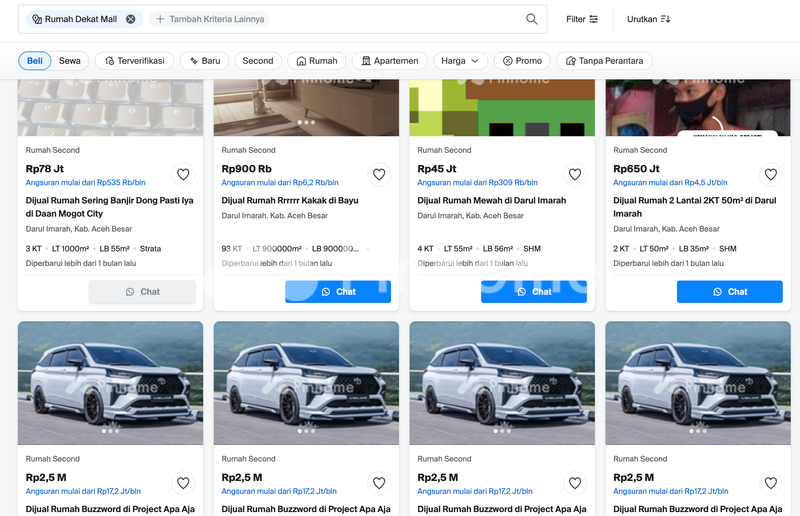The height and width of the screenshot is (516, 800).
Task: Select the Beli tab
Action: click(35, 61)
